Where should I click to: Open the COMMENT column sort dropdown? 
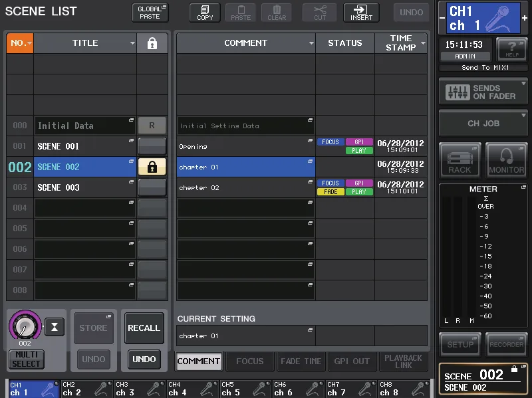(311, 43)
